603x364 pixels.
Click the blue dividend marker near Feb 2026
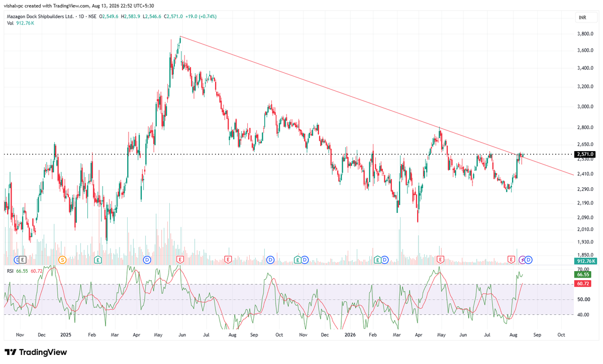[385, 260]
